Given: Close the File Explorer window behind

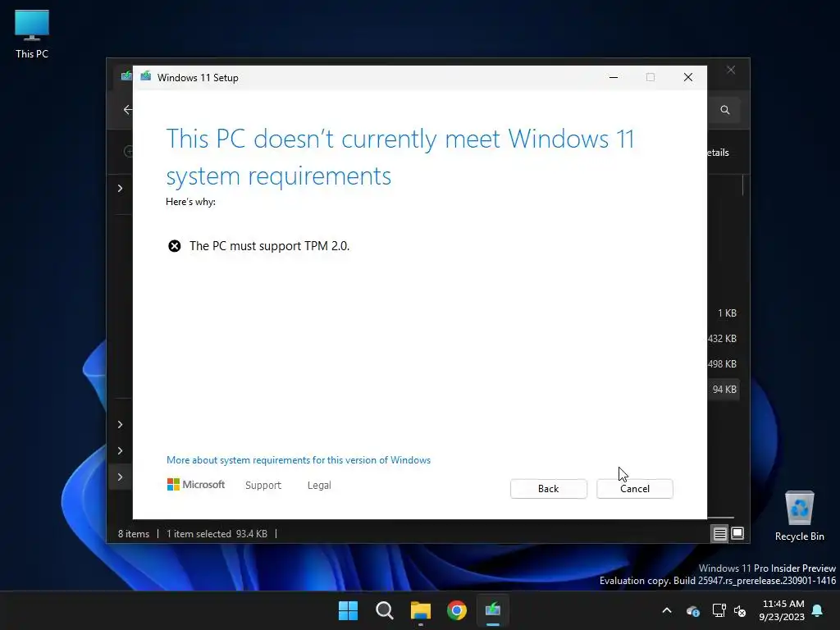Looking at the screenshot, I should [731, 71].
